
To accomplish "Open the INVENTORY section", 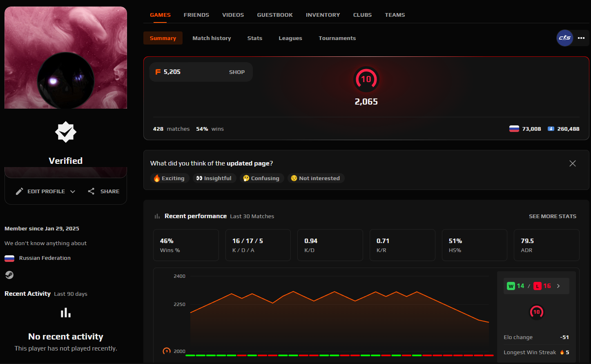I will pyautogui.click(x=323, y=15).
